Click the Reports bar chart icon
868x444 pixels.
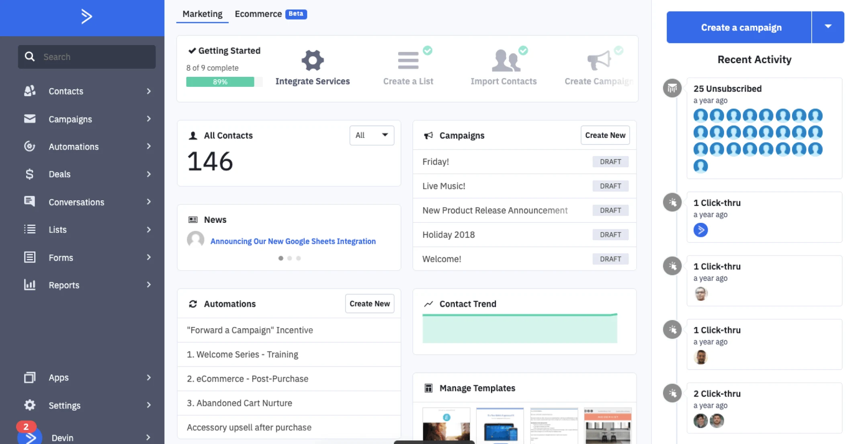coord(30,285)
